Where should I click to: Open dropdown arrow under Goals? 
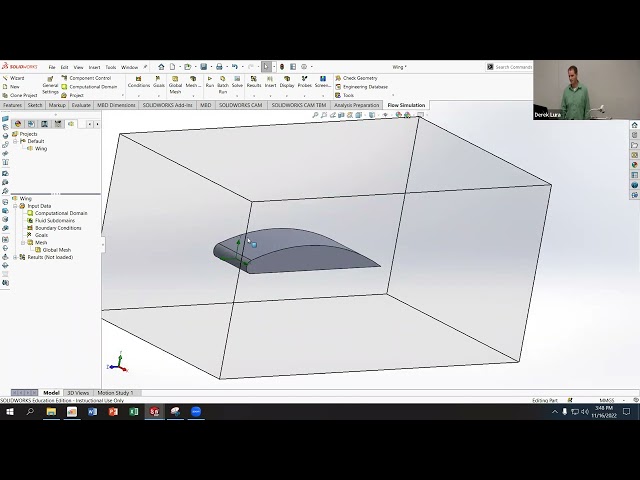(158, 96)
